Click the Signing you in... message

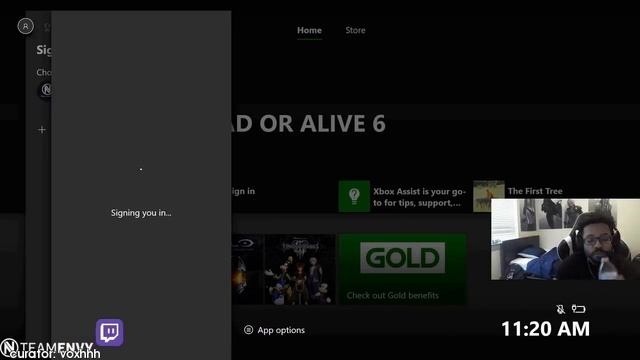(x=141, y=213)
